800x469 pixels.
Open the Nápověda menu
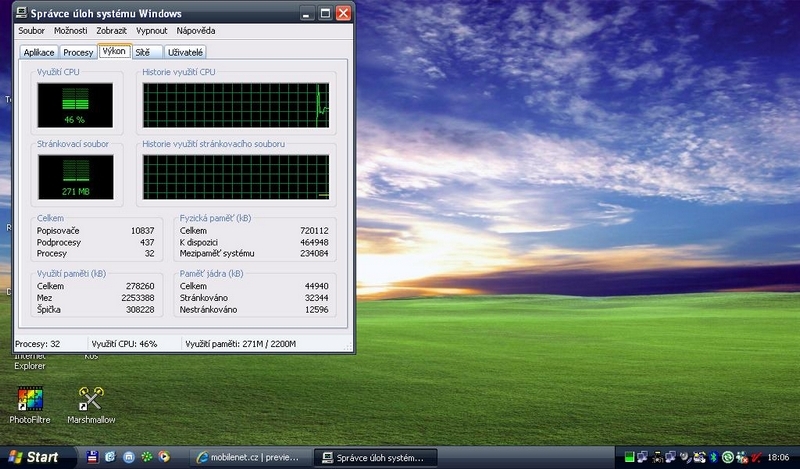(x=195, y=31)
